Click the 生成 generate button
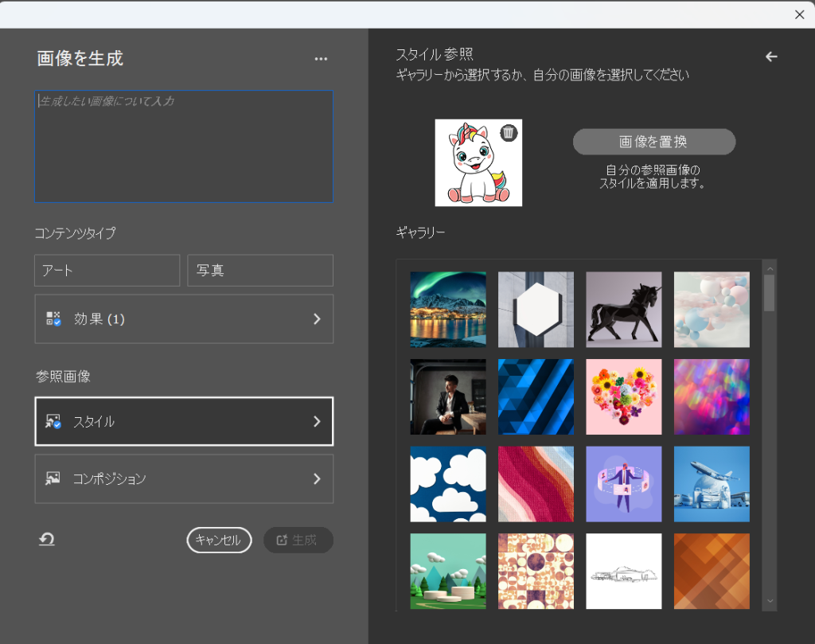This screenshot has width=815, height=644. 298,540
